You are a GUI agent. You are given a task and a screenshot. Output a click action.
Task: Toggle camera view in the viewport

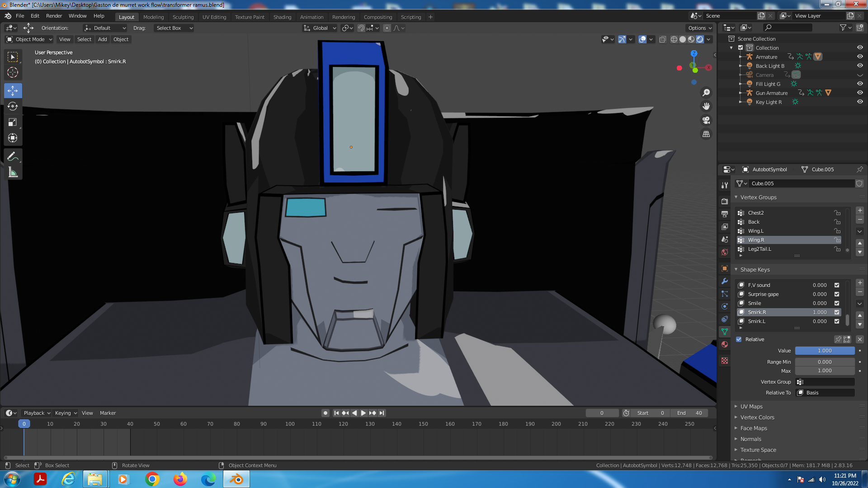pos(706,120)
